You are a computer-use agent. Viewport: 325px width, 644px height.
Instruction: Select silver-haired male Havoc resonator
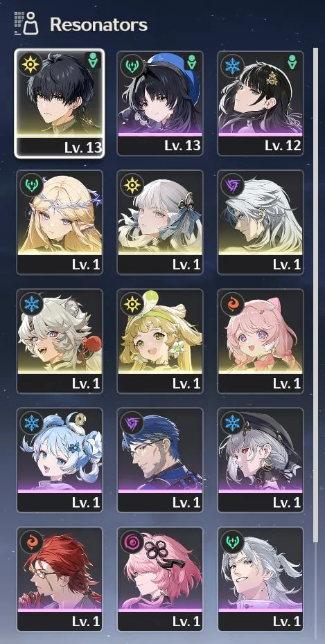click(261, 222)
